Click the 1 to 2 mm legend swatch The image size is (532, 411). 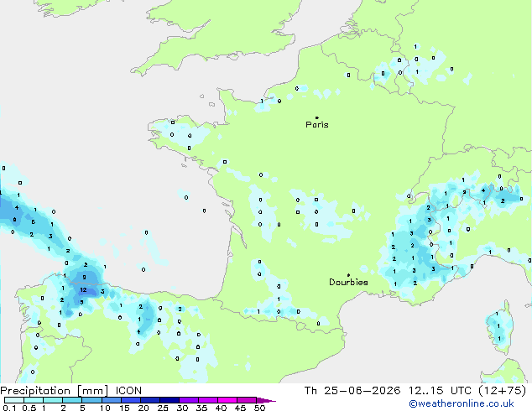coord(53,400)
